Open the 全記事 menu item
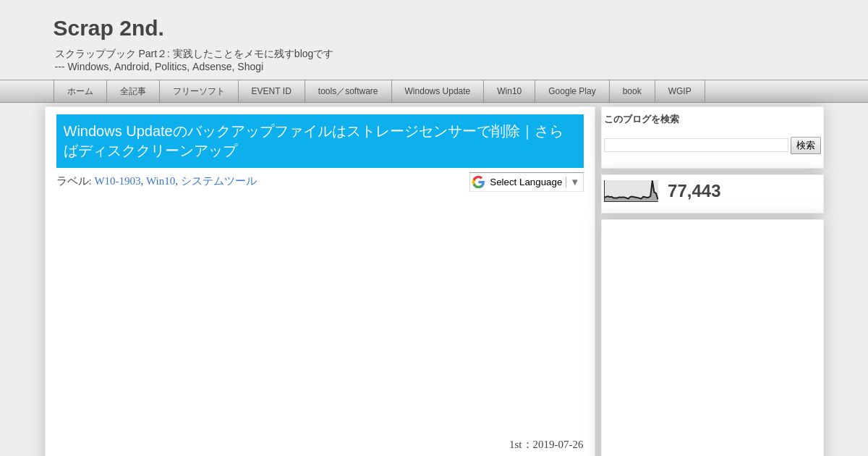 click(133, 91)
